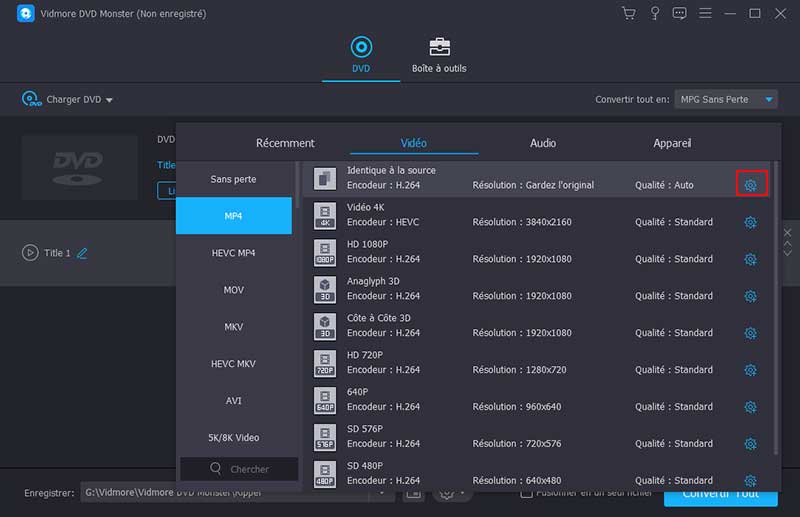Open settings gear for Vidéo 4K preset
This screenshot has height=517, width=800.
click(750, 223)
